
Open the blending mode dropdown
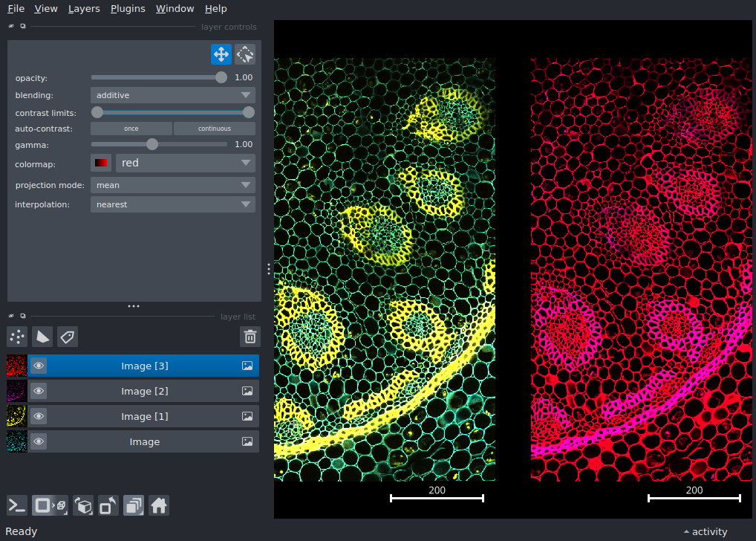pos(172,95)
